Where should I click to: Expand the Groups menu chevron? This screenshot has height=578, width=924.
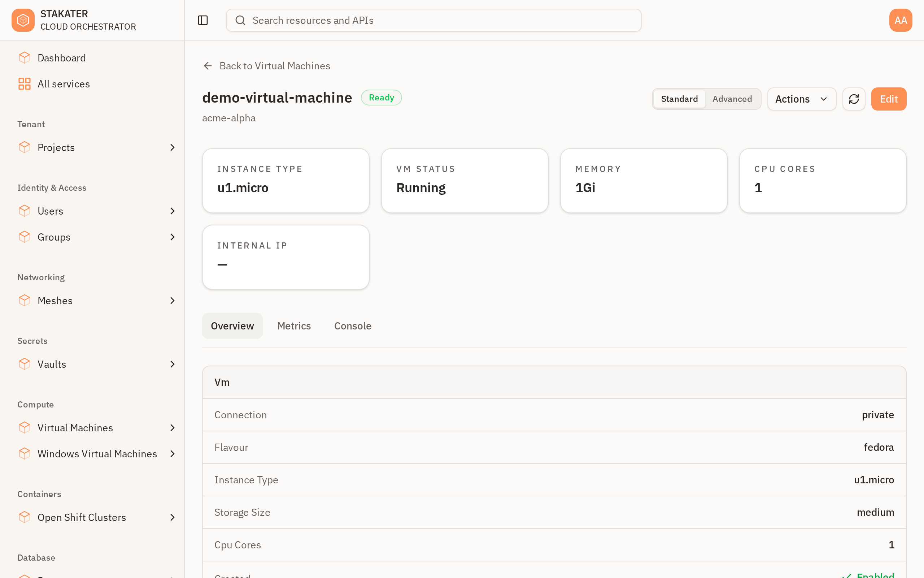click(173, 237)
